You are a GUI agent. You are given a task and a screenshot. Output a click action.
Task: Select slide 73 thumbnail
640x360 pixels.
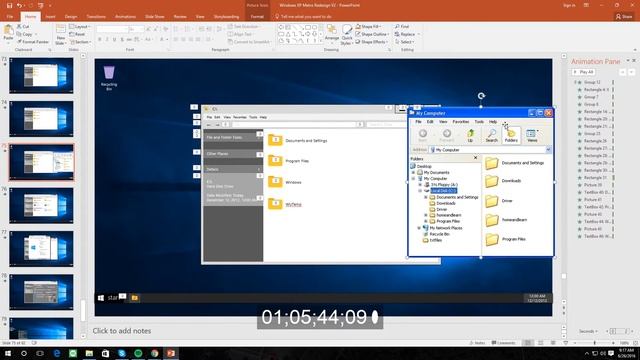[x=41, y=76]
